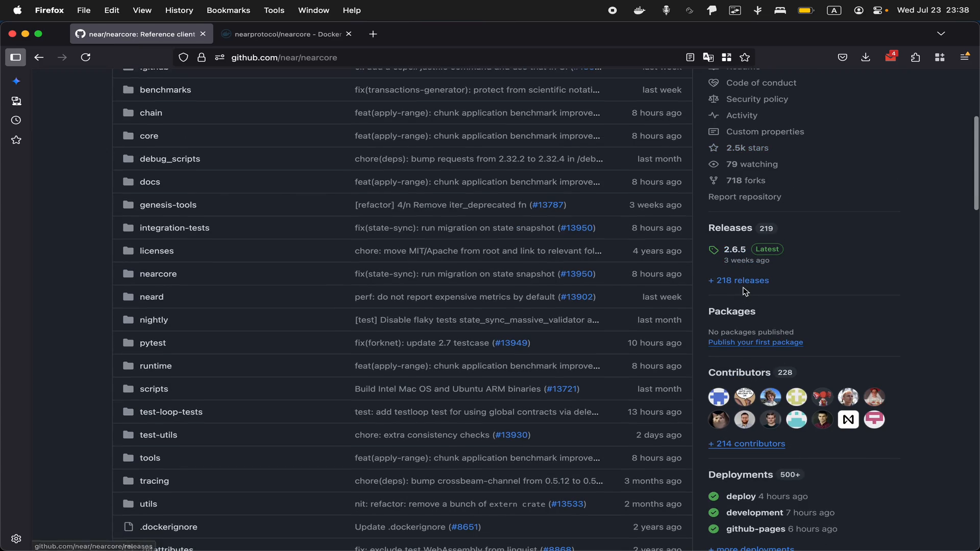Open Publish your first package link
This screenshot has width=980, height=551.
tap(756, 342)
